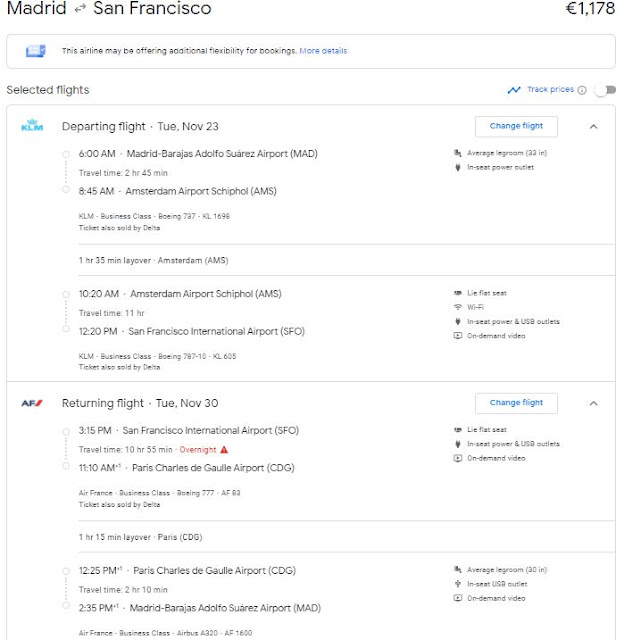Click the Track prices label
This screenshot has height=640, width=624.
550,89
